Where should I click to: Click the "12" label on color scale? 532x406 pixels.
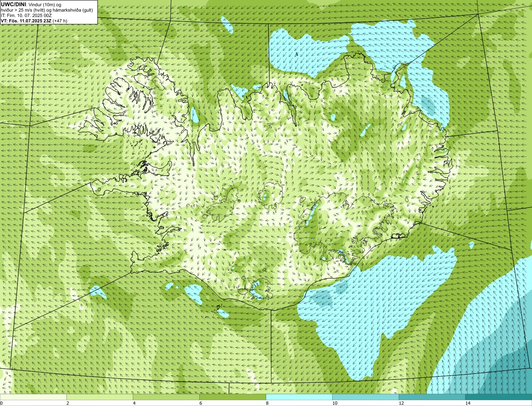pos(401,403)
